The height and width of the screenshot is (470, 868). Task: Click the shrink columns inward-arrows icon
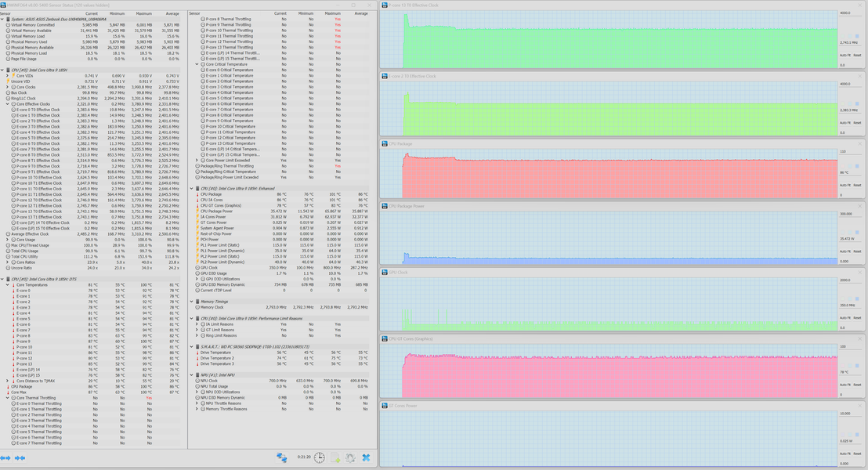pyautogui.click(x=20, y=457)
